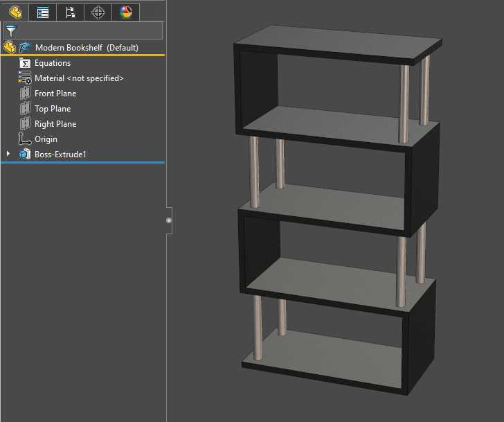The width and height of the screenshot is (504, 422).
Task: Focus the tree filter input field
Action: point(83,30)
